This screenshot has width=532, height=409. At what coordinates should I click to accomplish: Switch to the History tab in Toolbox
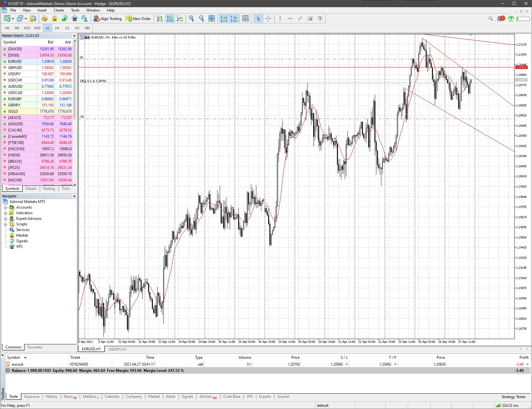click(51, 397)
